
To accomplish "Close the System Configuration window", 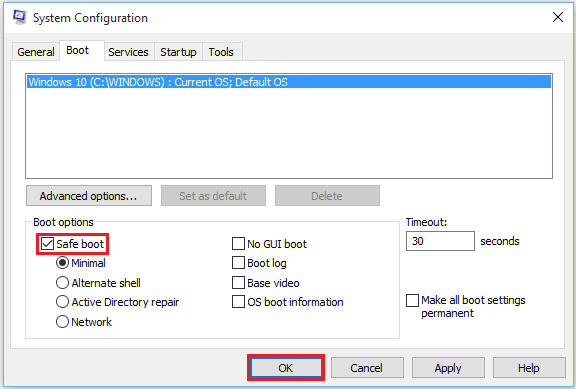I will tap(558, 17).
